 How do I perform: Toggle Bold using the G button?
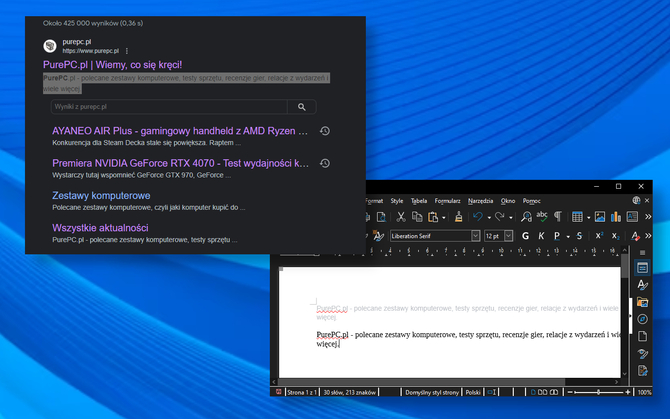(x=526, y=236)
